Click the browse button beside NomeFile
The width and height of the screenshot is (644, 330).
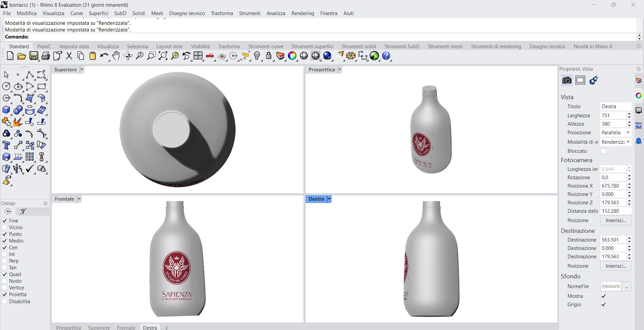tap(627, 286)
